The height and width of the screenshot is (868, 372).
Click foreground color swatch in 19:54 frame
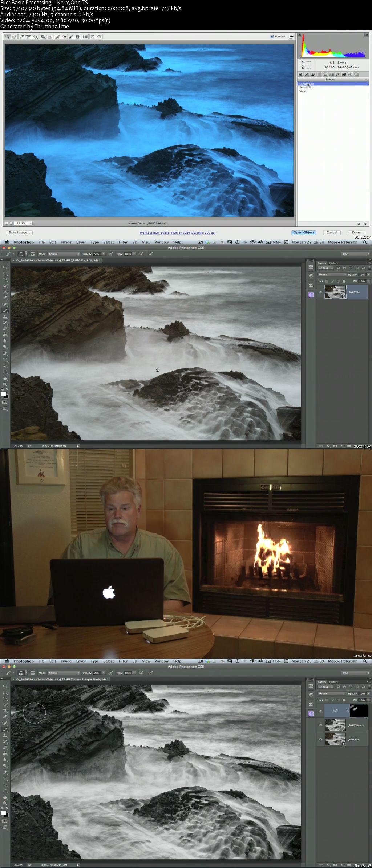pos(4,394)
